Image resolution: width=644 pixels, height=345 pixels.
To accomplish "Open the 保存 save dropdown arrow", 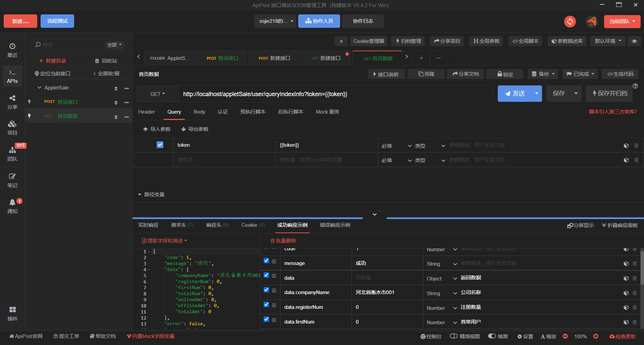I will pos(576,93).
